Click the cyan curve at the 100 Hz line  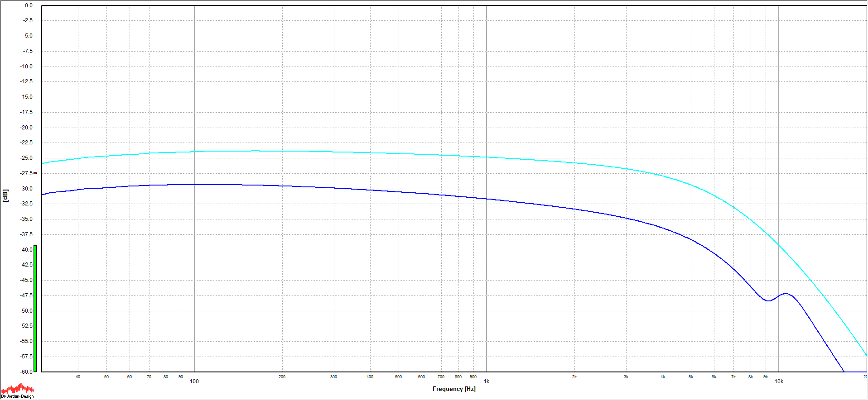194,152
